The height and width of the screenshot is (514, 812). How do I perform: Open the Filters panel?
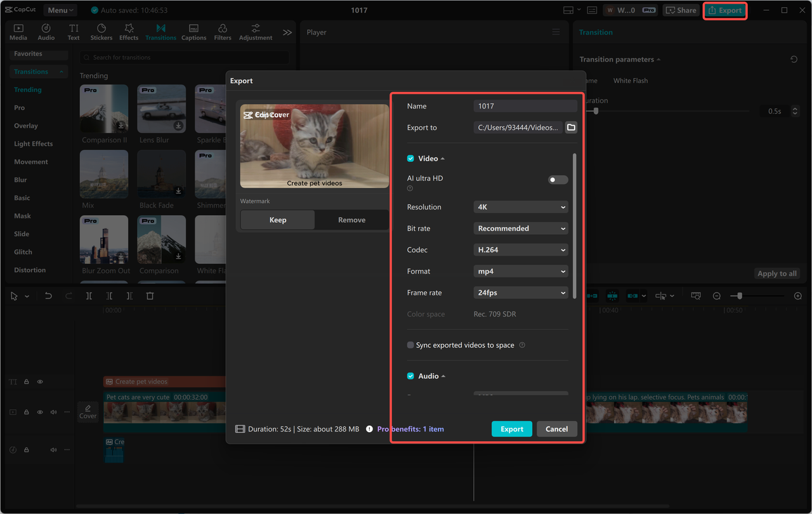point(223,32)
